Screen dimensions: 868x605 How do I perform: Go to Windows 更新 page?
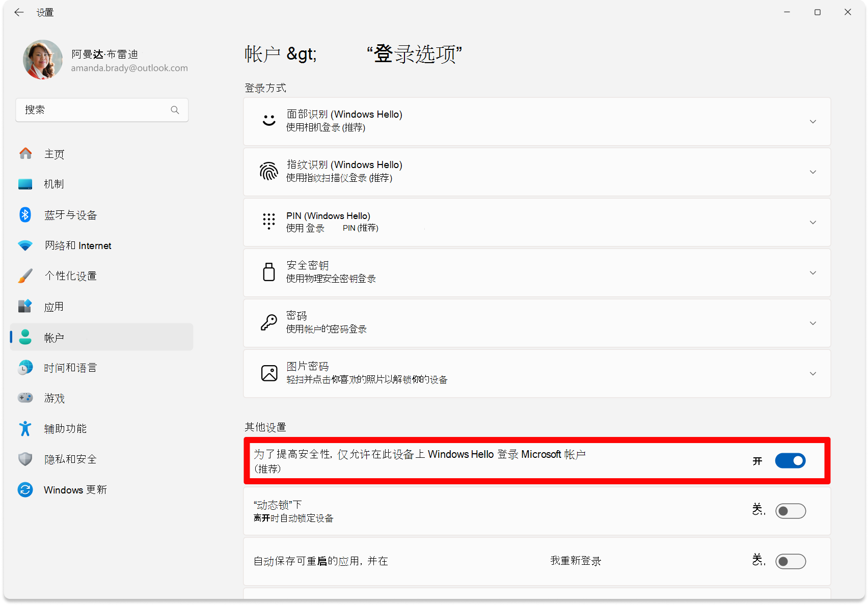click(x=102, y=490)
